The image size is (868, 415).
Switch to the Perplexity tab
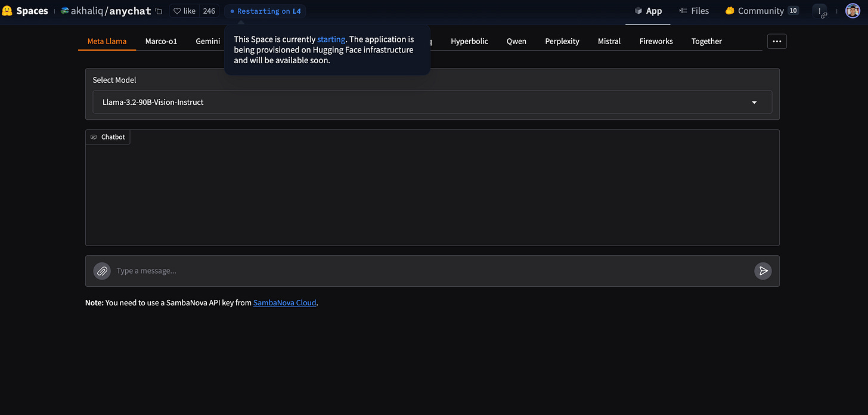tap(562, 41)
